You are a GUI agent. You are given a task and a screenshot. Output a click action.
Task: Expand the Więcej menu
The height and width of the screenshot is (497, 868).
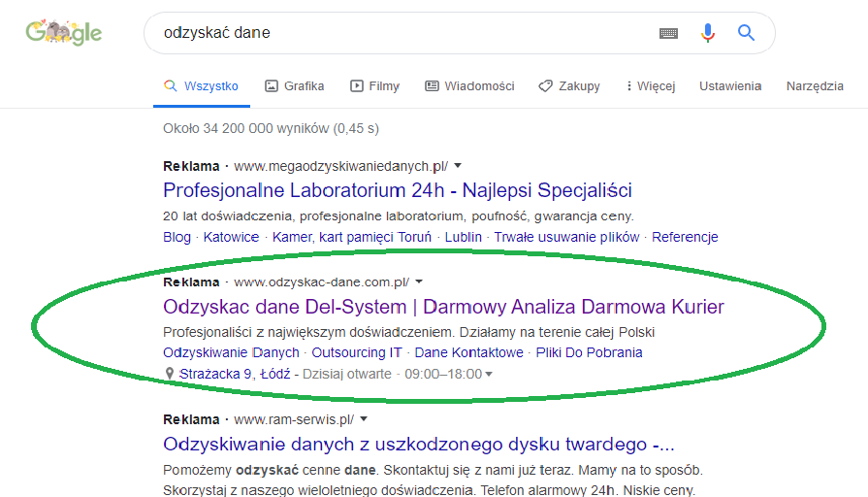pyautogui.click(x=651, y=86)
